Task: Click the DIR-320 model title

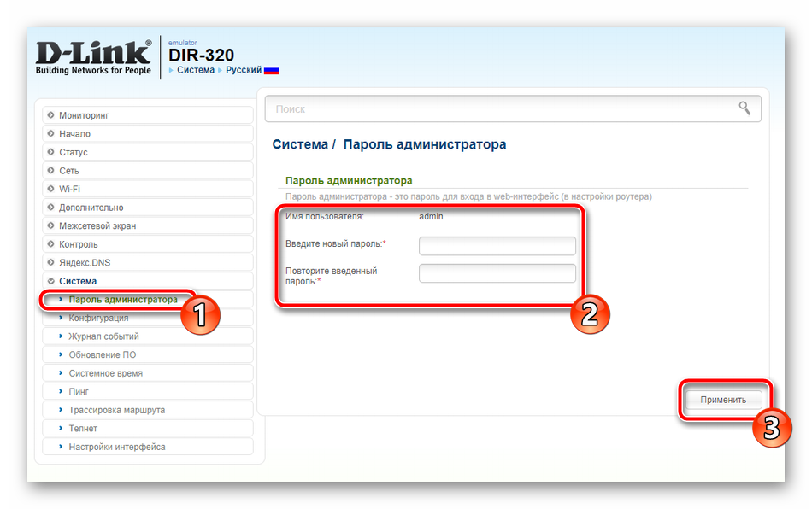Action: tap(201, 56)
